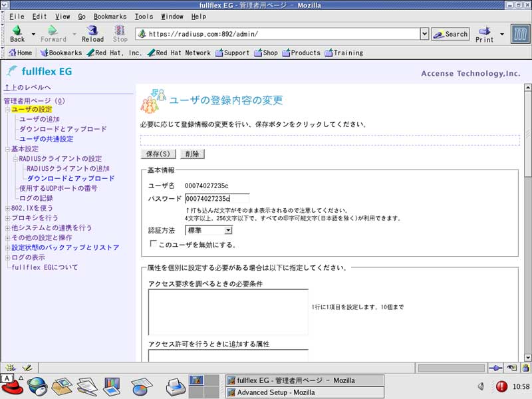Click the Back navigation arrow icon
532x399 pixels.
[17, 31]
